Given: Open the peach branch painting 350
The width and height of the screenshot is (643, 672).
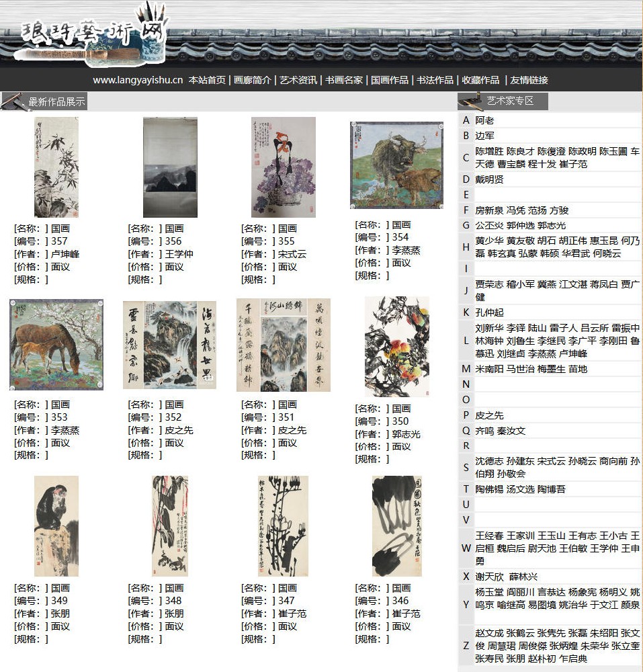Looking at the screenshot, I should 396,347.
